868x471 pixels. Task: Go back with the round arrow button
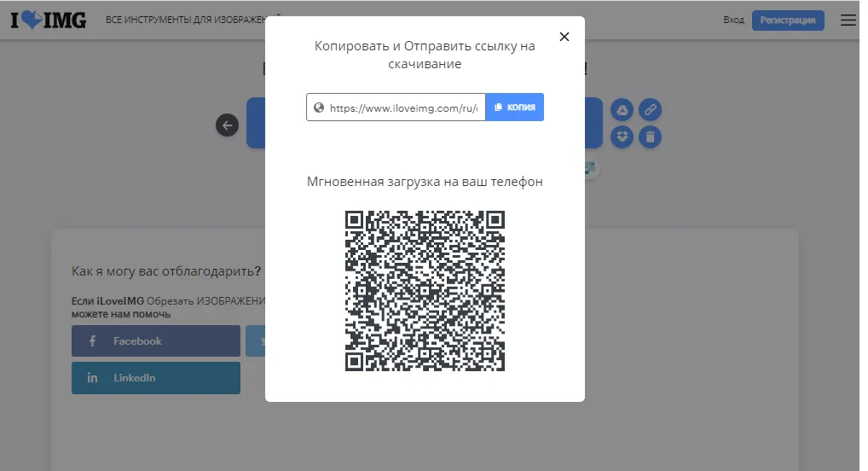click(227, 125)
